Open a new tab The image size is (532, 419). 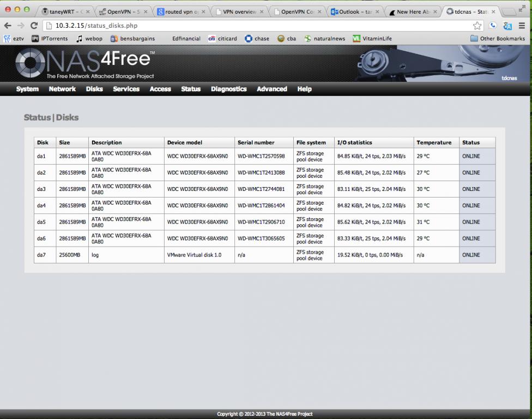pos(509,12)
